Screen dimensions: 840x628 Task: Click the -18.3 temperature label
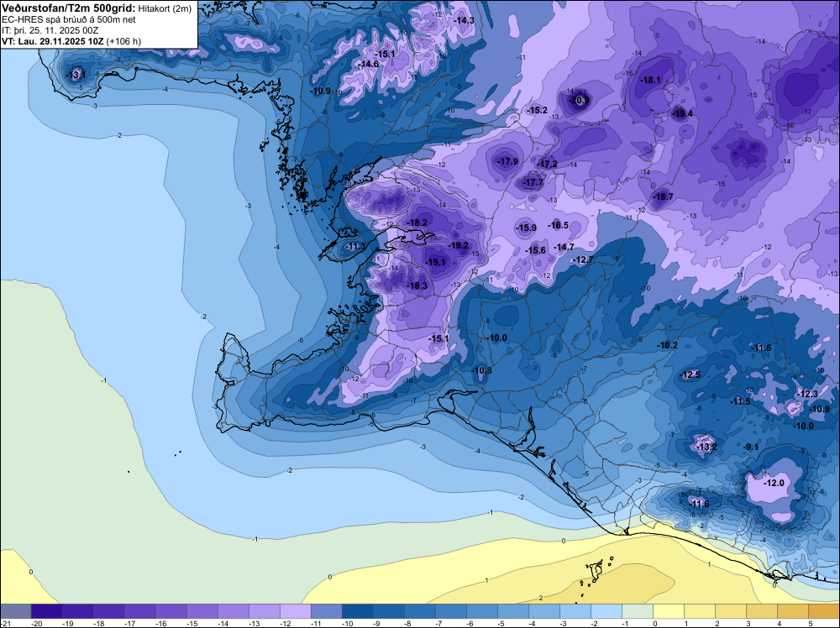pyautogui.click(x=417, y=286)
